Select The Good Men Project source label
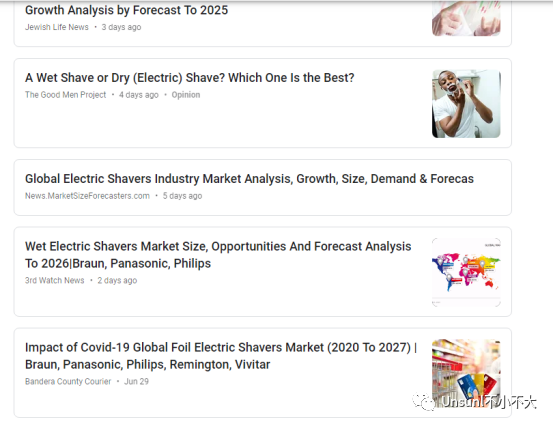The width and height of the screenshot is (554, 427). click(65, 95)
